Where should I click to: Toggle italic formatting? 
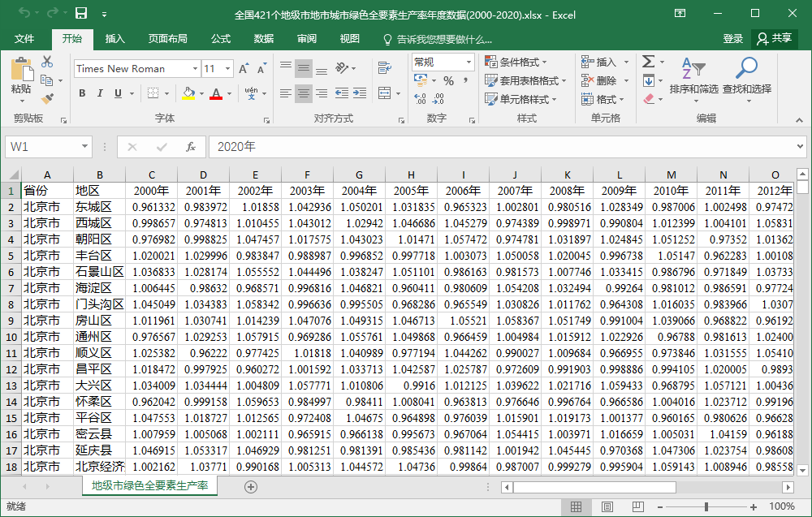coord(101,93)
